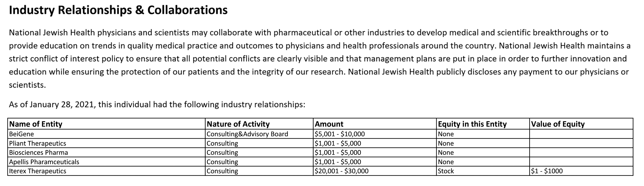644x186 pixels.
Task: Click the Iterex Therapeutics entity cell
Action: click(38, 171)
